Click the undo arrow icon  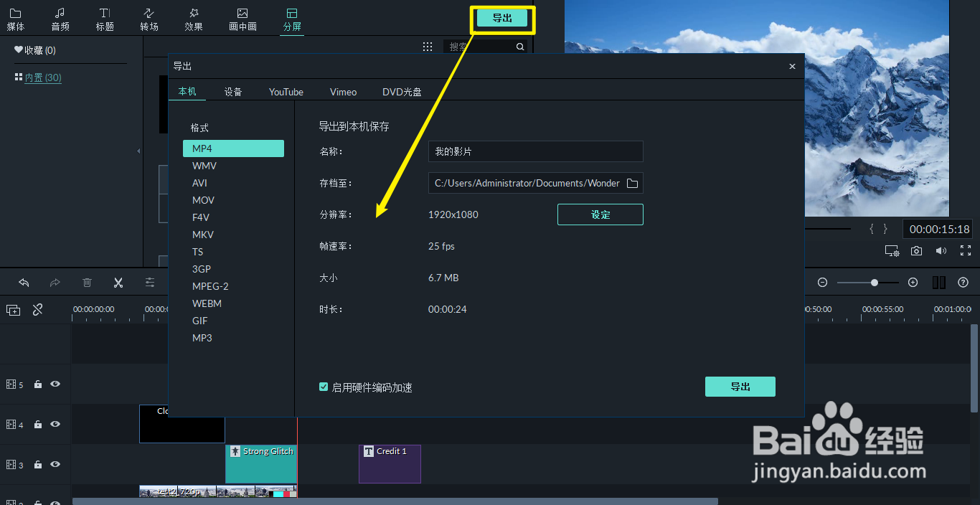point(24,283)
